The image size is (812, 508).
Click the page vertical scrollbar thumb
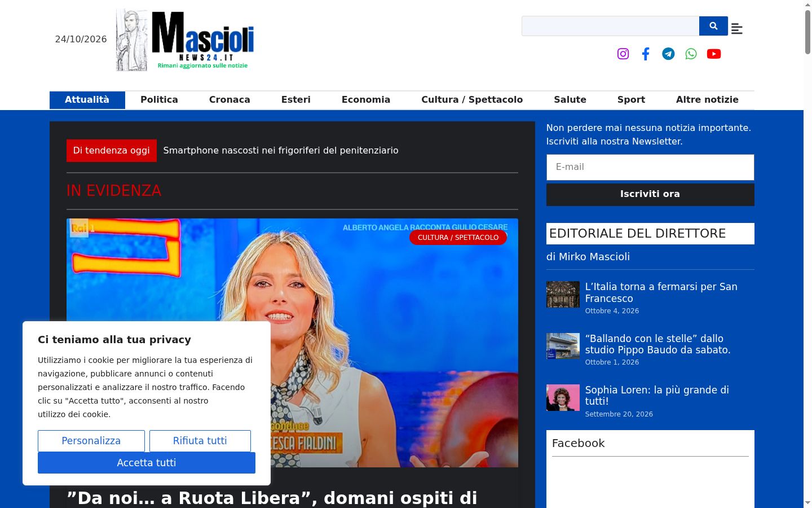(x=807, y=32)
